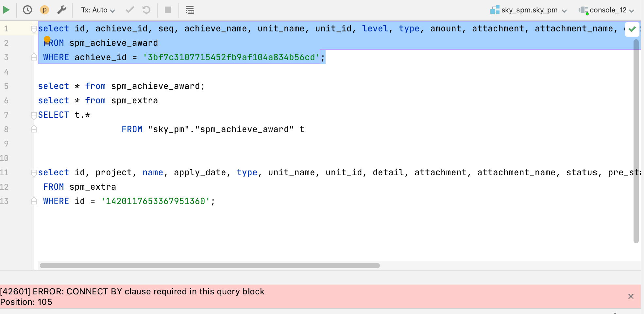Open the Tx: Auto transaction mode dropdown
This screenshot has width=644, height=314.
pos(97,10)
